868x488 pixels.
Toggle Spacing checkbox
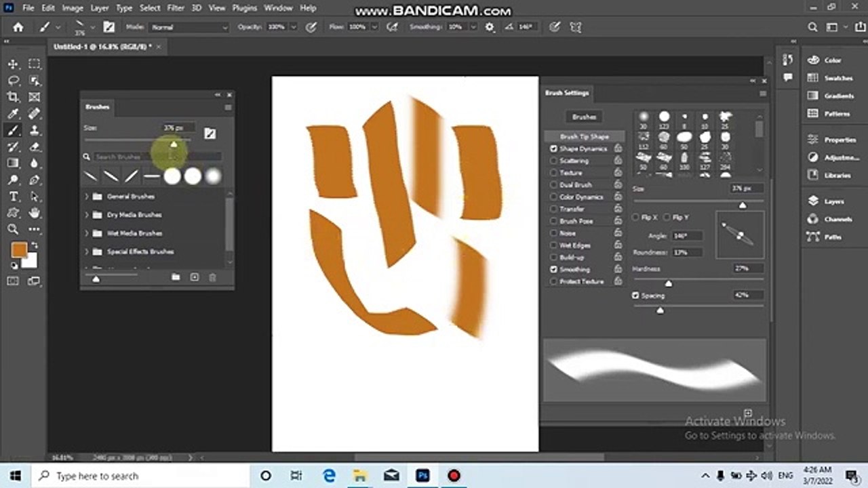(635, 296)
